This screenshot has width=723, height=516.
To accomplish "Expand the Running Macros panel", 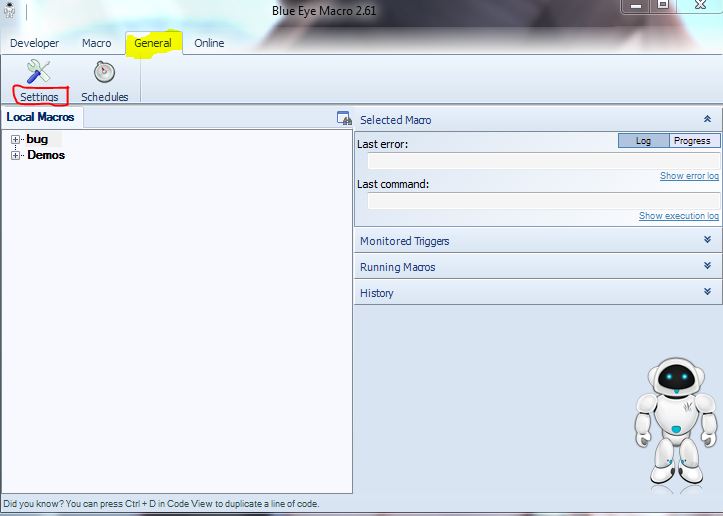I will pos(707,266).
